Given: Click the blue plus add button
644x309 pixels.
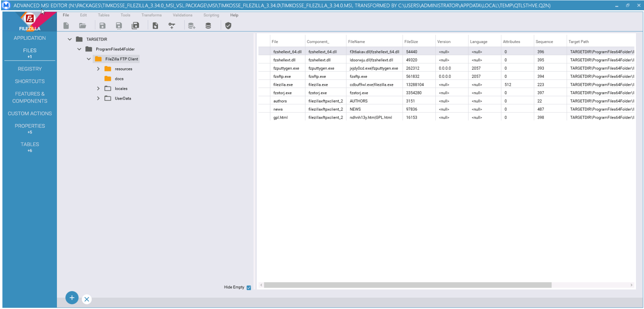Looking at the screenshot, I should point(72,298).
